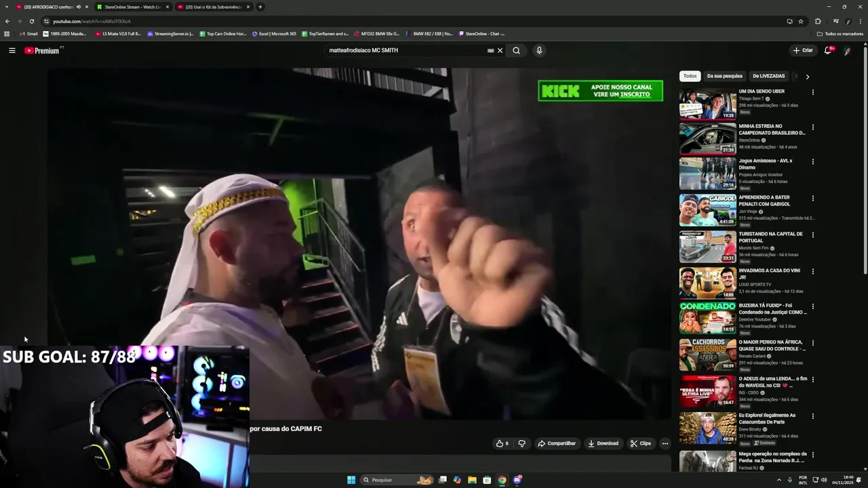
Task: Open the YouTube hamburger guide menu
Action: (12, 50)
